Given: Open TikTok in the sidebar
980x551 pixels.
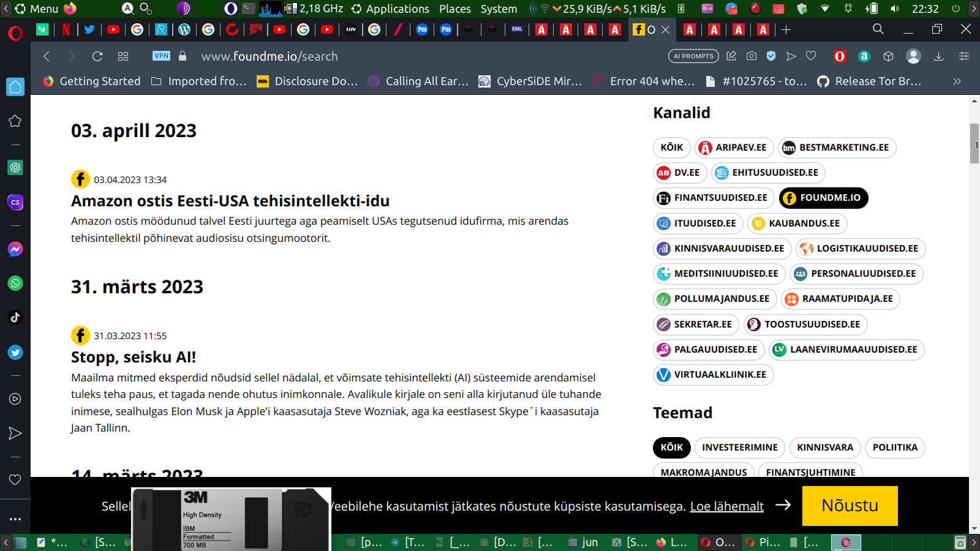Looking at the screenshot, I should tap(15, 318).
